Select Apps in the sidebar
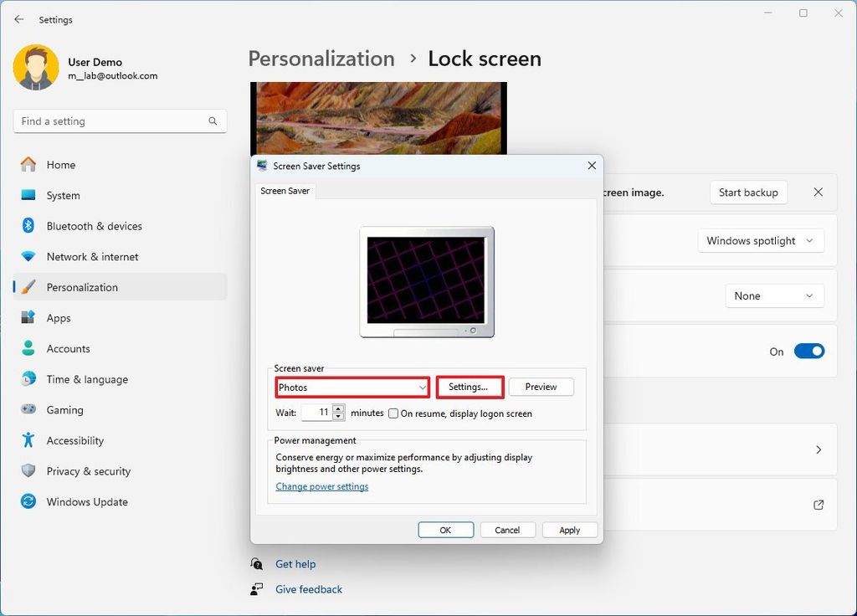 tap(58, 318)
